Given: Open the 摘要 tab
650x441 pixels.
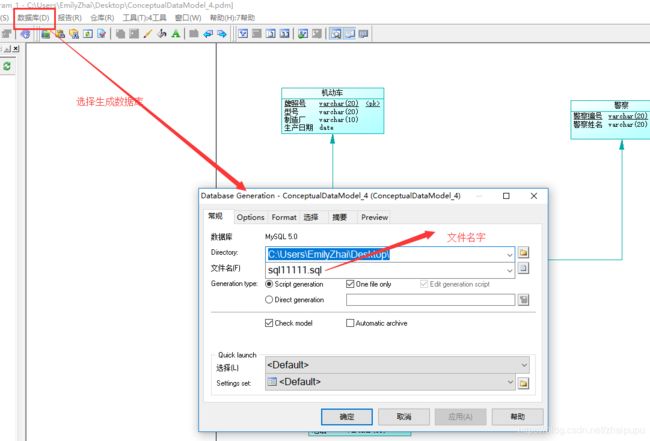Looking at the screenshot, I should pyautogui.click(x=340, y=217).
